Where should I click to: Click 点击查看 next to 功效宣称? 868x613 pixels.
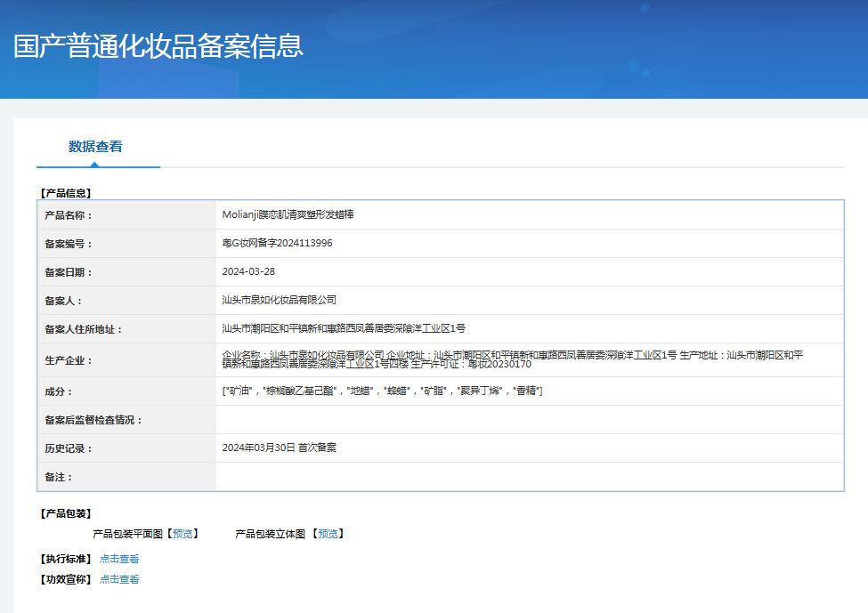119,579
